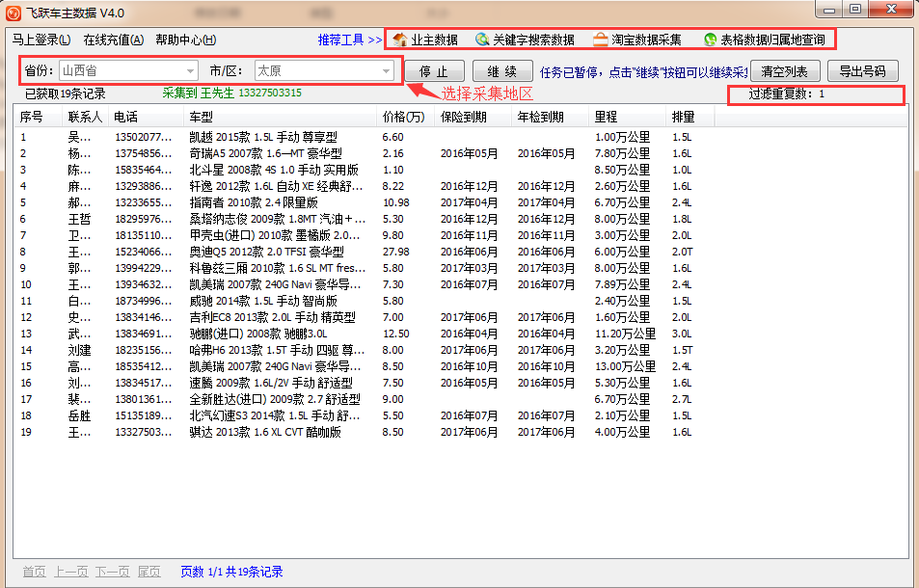Select the row for 奥迪Q5 2012款

[275, 252]
